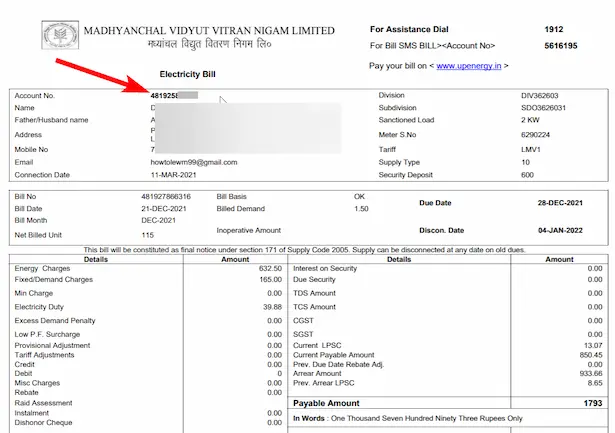Select meter serial number 6290224
The width and height of the screenshot is (615, 433).
click(535, 135)
